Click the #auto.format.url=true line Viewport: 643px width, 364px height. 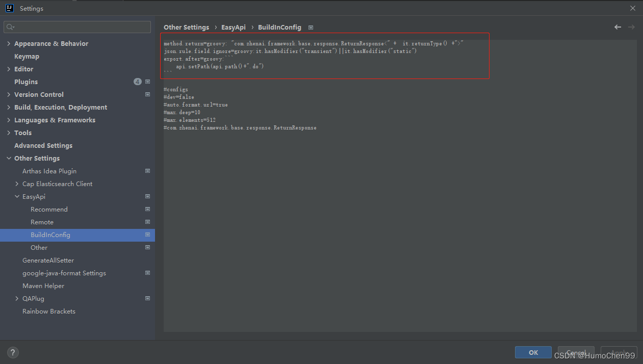pyautogui.click(x=196, y=105)
